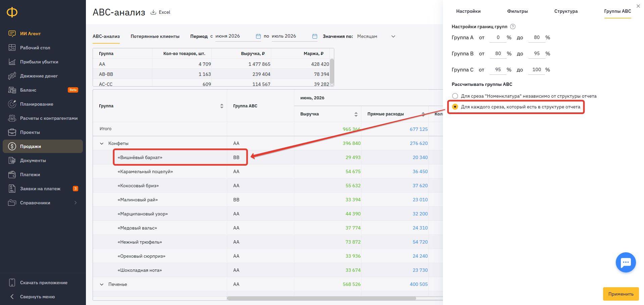Collapse the Конфеты group row
Screen dimensions: 644x305
[x=102, y=144]
